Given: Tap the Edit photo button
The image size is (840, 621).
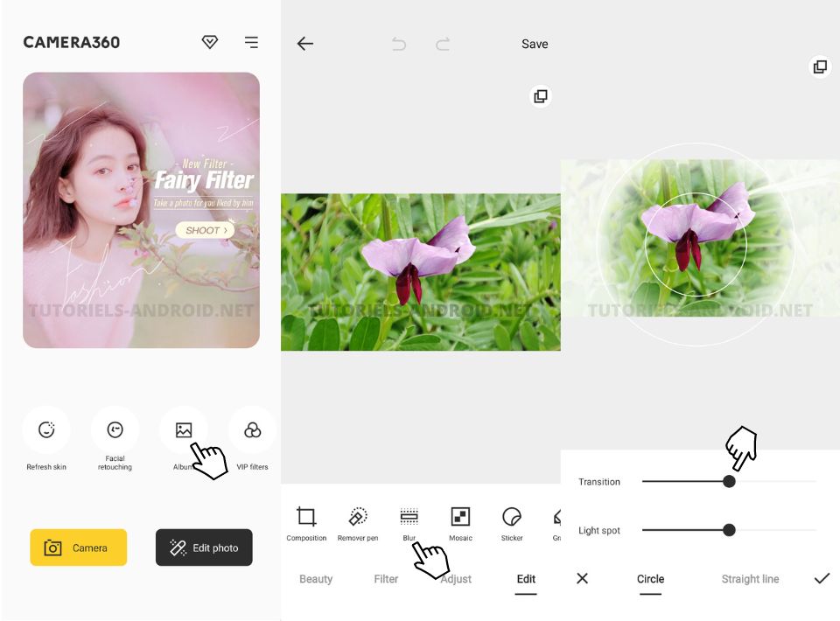Looking at the screenshot, I should [204, 548].
